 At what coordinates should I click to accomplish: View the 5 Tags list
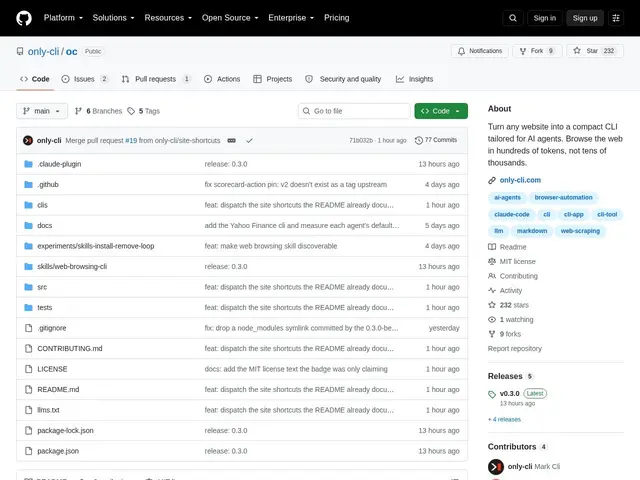tap(144, 111)
